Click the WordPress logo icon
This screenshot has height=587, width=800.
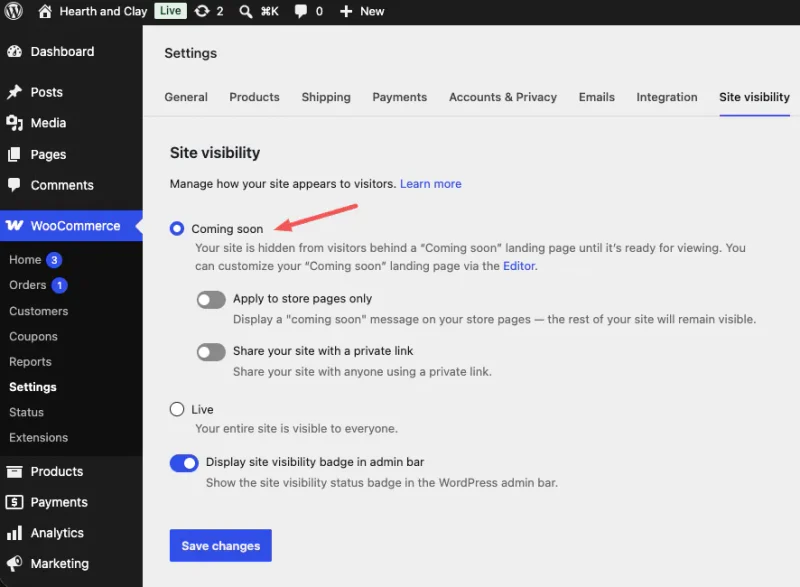tap(14, 11)
